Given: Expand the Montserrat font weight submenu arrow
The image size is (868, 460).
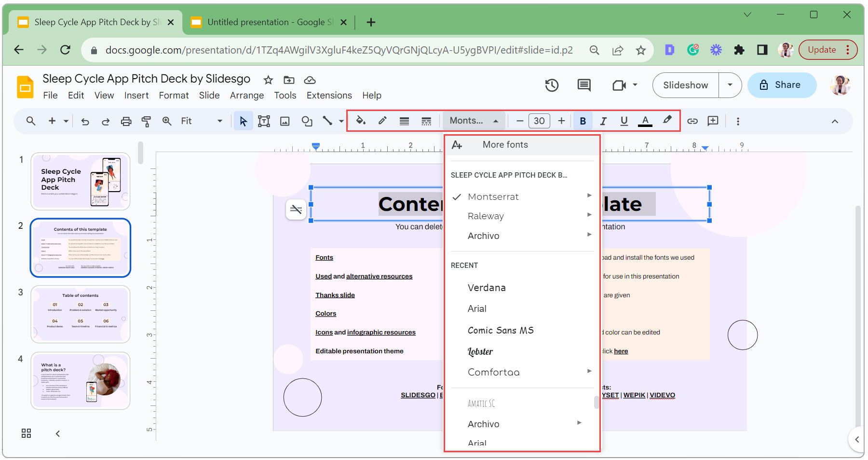Looking at the screenshot, I should click(x=589, y=196).
